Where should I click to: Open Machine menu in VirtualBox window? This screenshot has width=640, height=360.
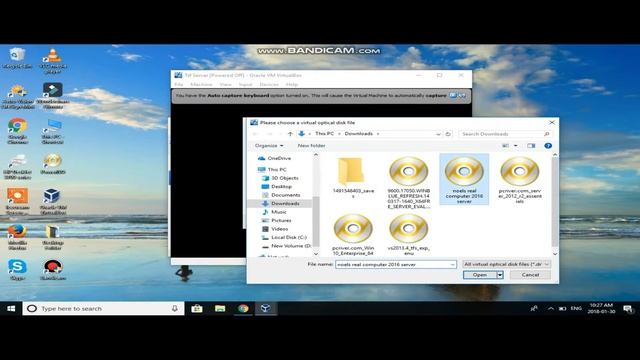coord(201,84)
